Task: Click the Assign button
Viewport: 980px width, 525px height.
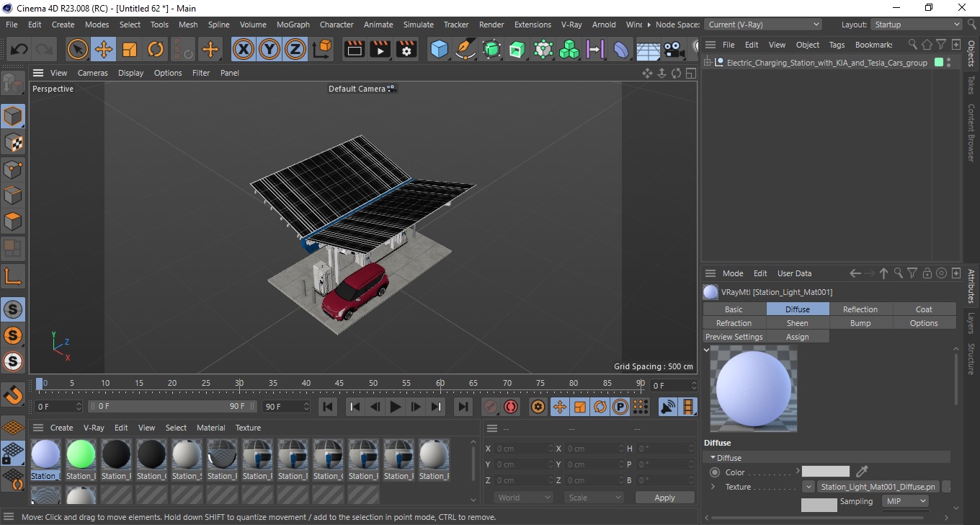Action: [797, 337]
